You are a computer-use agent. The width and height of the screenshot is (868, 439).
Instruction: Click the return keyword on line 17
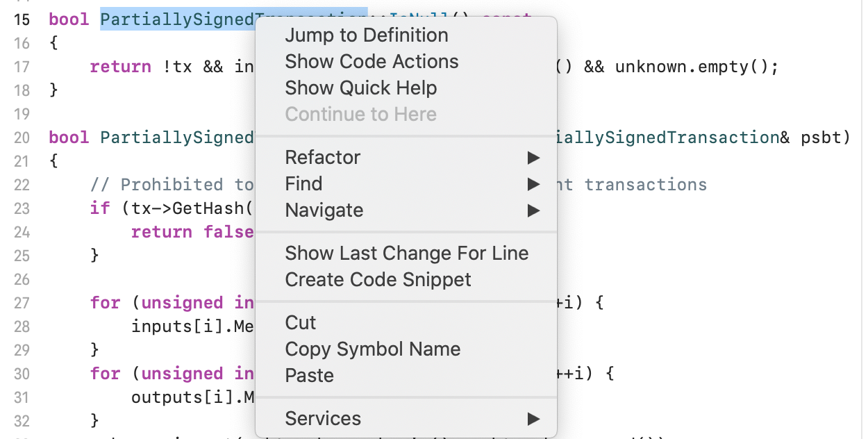click(x=120, y=67)
